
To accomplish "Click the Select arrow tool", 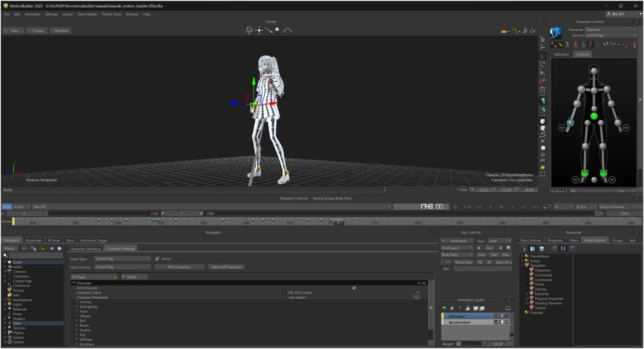I will (543, 39).
